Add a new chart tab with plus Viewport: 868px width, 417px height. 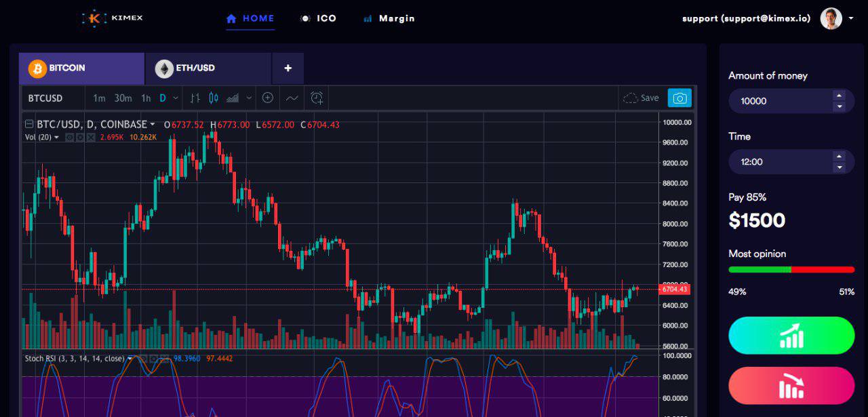pos(288,68)
